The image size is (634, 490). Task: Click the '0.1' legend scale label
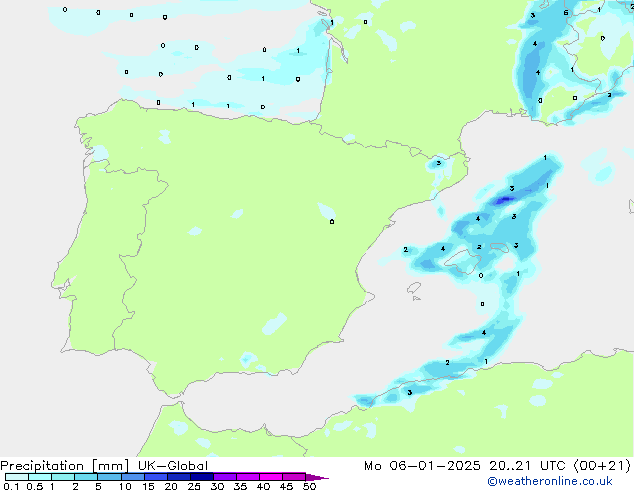tap(11, 486)
